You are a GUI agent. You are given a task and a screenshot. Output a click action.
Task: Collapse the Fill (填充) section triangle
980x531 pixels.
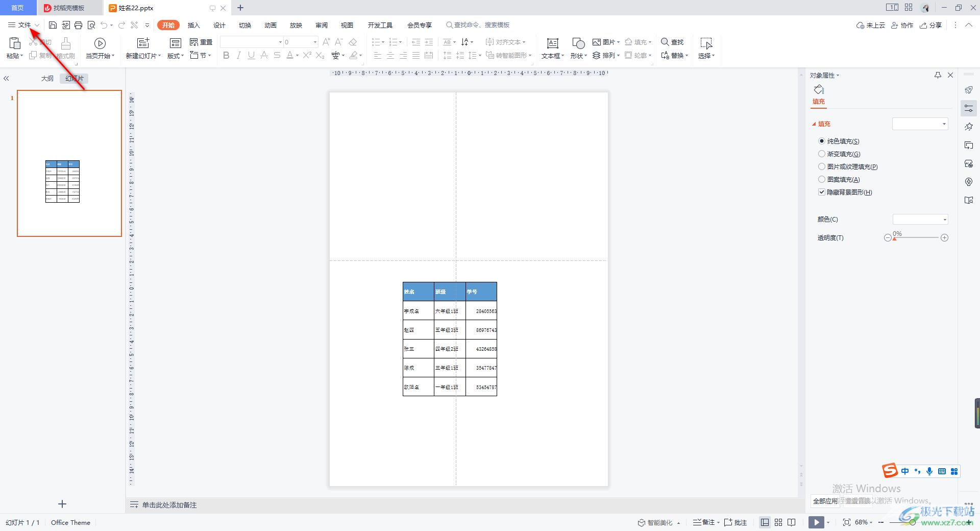[814, 124]
